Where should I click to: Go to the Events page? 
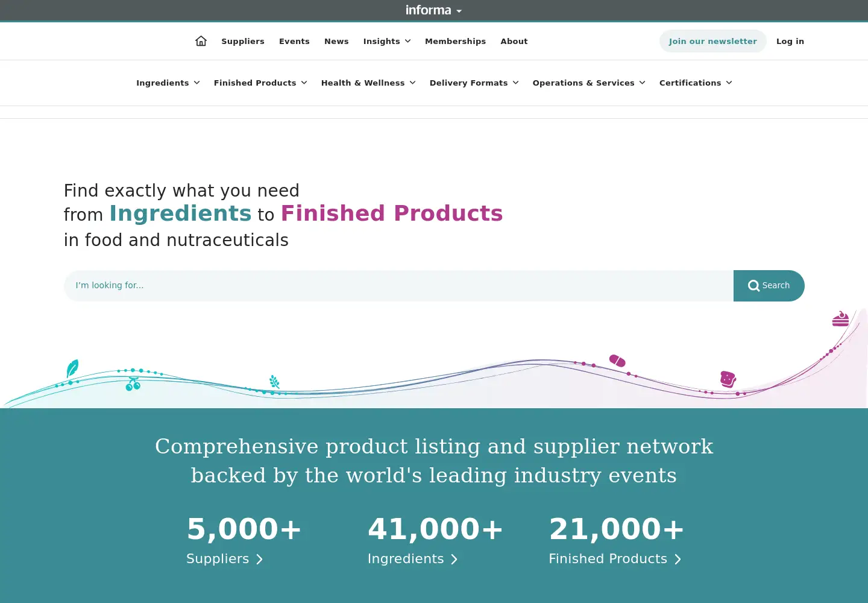[294, 41]
